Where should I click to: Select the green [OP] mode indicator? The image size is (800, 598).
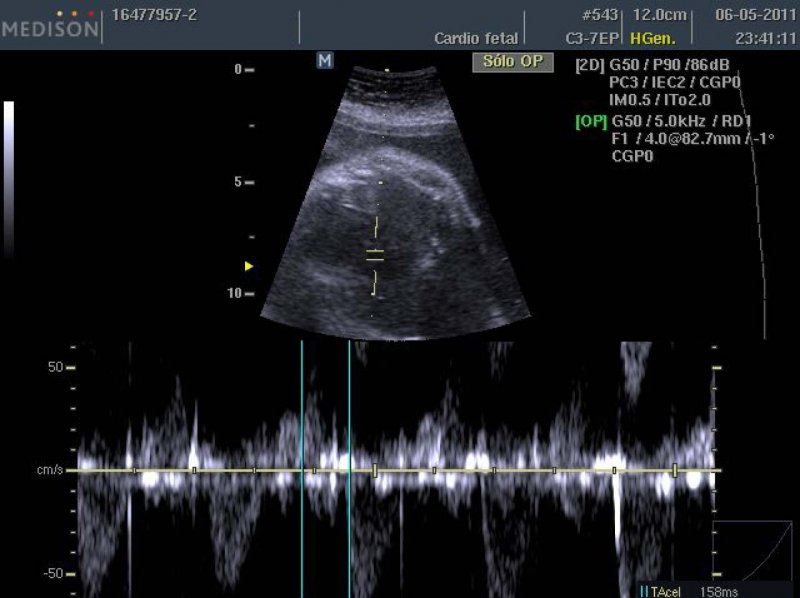590,122
